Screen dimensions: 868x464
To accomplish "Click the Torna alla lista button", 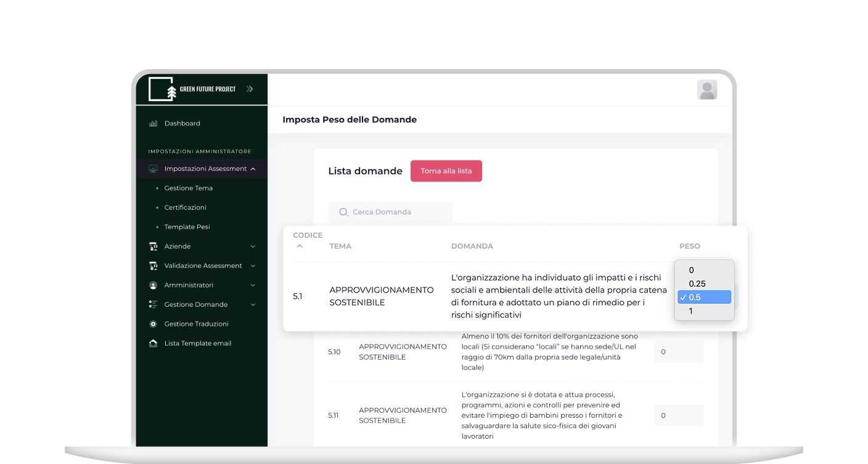I will (446, 171).
